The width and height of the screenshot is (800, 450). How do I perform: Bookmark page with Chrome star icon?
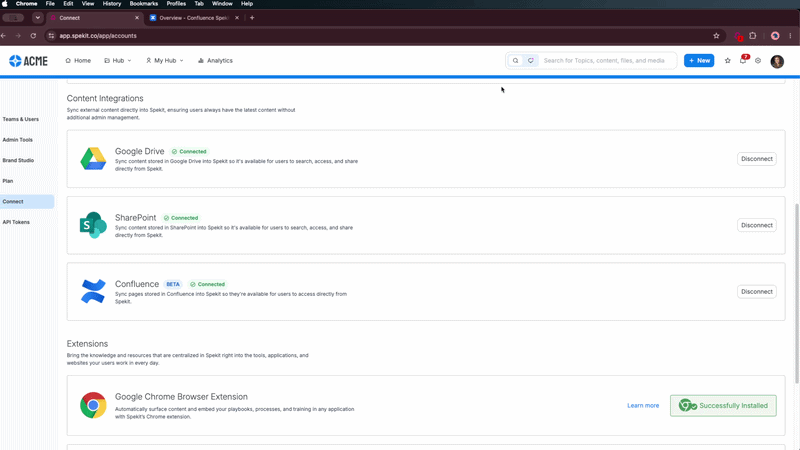point(716,36)
